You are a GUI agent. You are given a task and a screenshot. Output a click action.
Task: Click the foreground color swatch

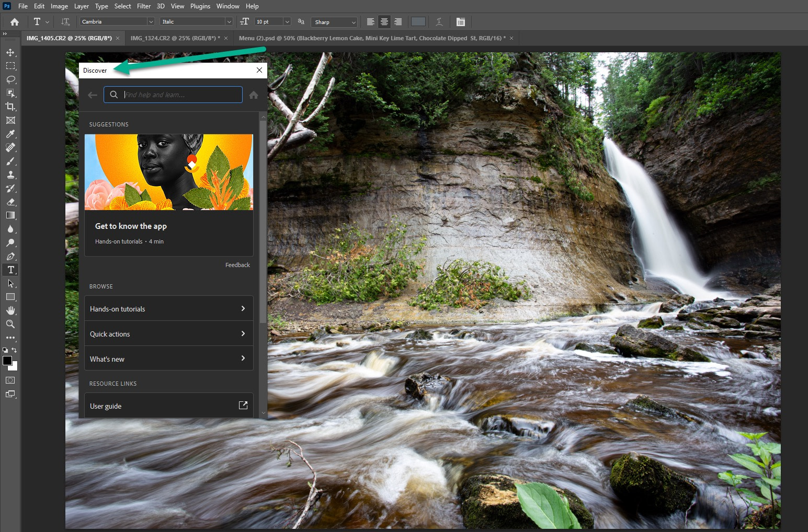click(x=8, y=361)
